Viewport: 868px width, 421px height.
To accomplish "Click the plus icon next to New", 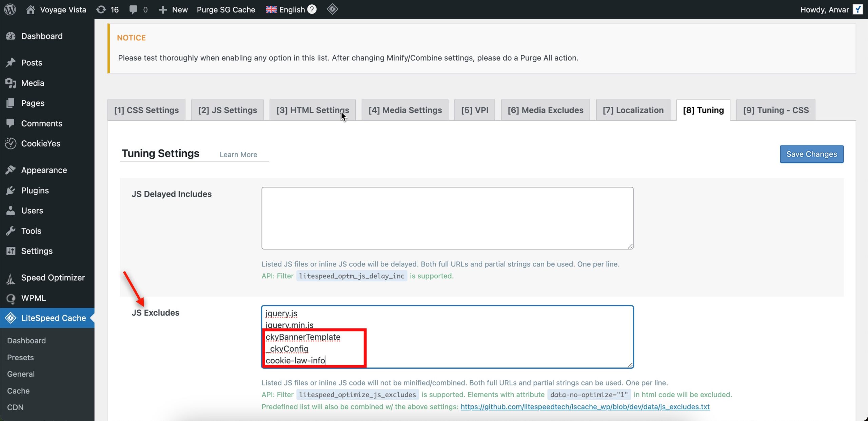I will tap(163, 9).
